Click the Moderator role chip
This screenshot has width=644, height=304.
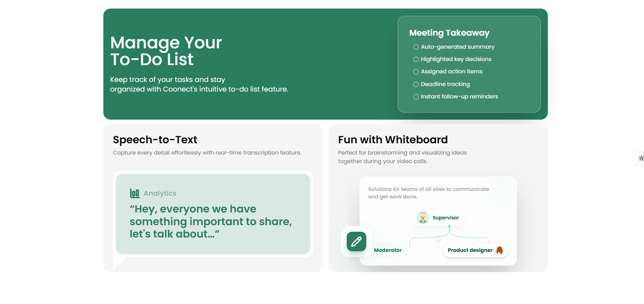[x=388, y=250]
